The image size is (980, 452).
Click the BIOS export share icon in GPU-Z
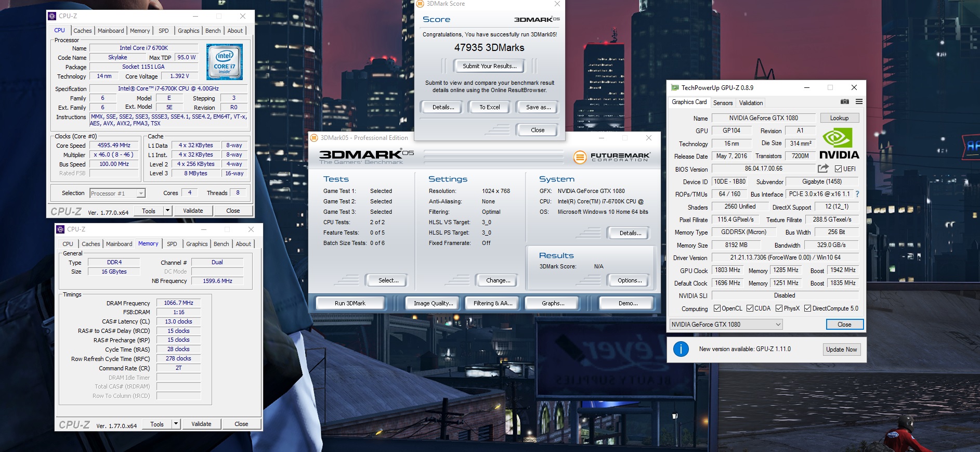pyautogui.click(x=823, y=169)
